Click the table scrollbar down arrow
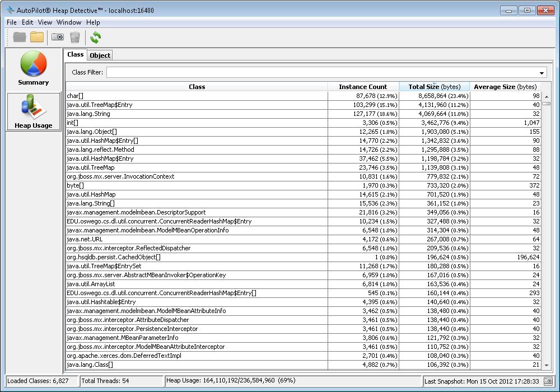The width and height of the screenshot is (560, 392). point(547,365)
